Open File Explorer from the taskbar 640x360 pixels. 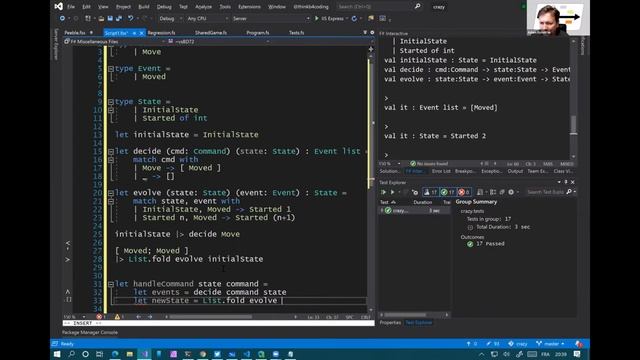pyautogui.click(x=130, y=354)
